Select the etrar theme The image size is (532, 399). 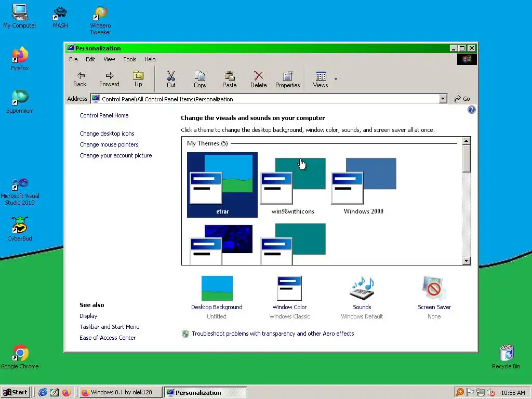point(222,185)
